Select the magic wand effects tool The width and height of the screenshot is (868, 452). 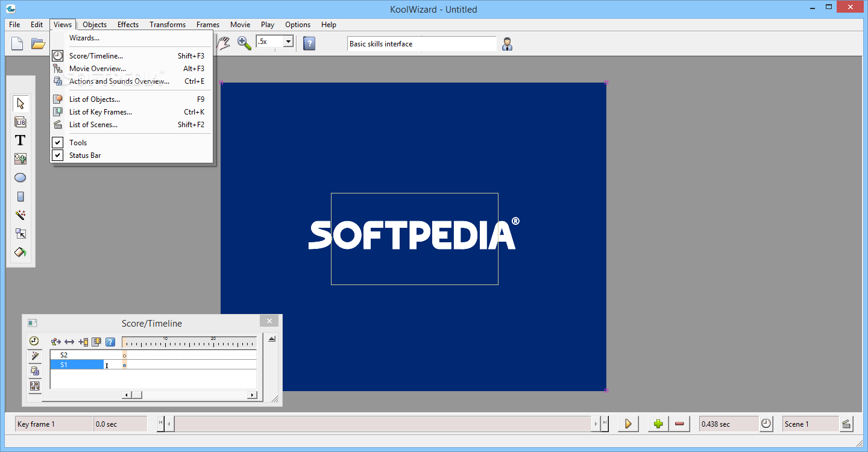tap(20, 215)
